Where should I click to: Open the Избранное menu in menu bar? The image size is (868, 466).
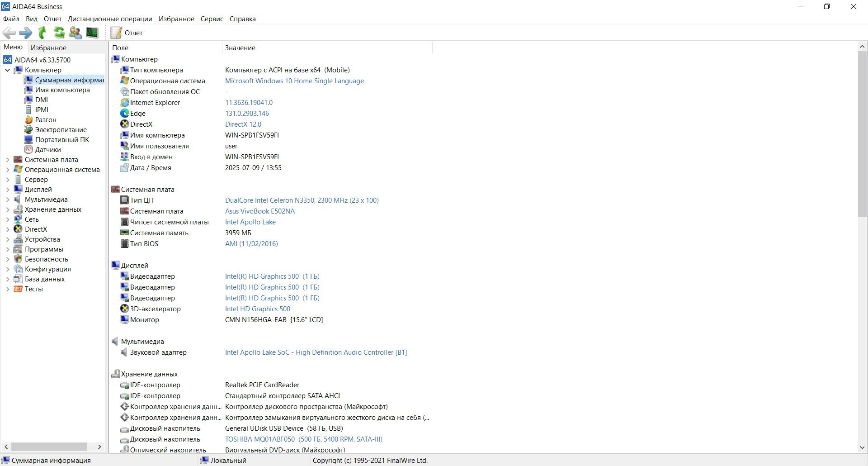[176, 19]
